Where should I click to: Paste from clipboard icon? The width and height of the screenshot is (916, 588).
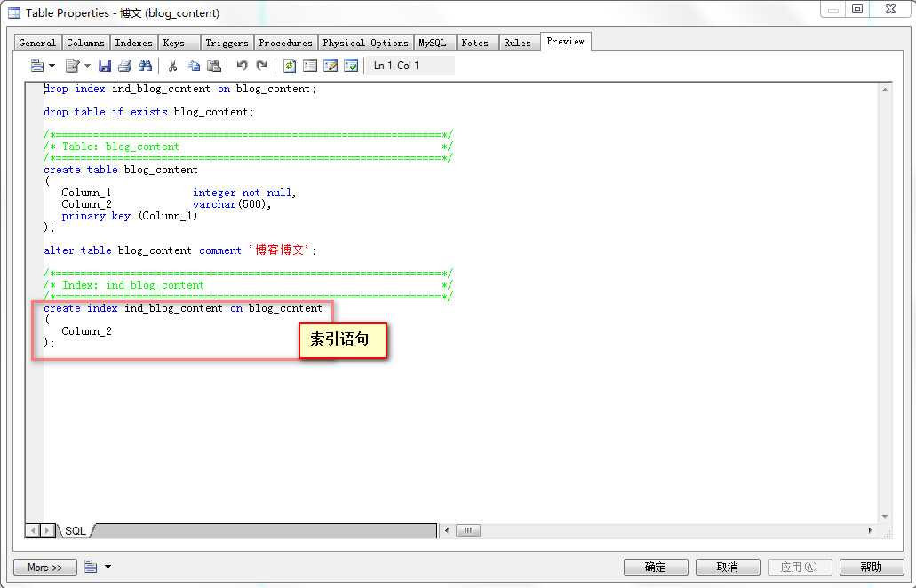[214, 66]
